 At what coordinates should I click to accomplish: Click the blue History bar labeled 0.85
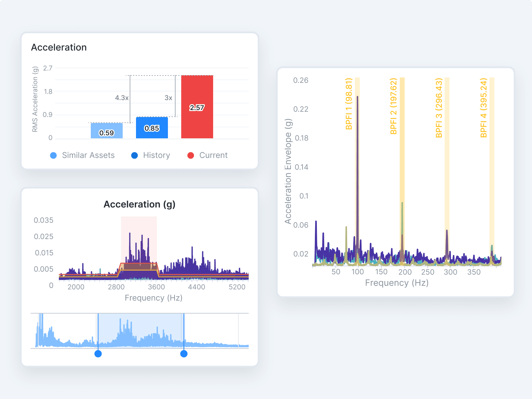coord(152,127)
